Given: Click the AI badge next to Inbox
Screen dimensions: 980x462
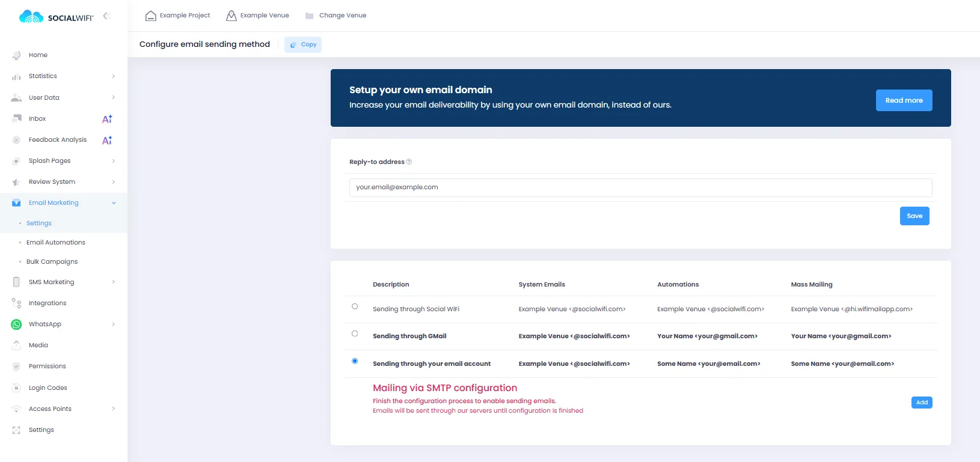Looking at the screenshot, I should 107,119.
